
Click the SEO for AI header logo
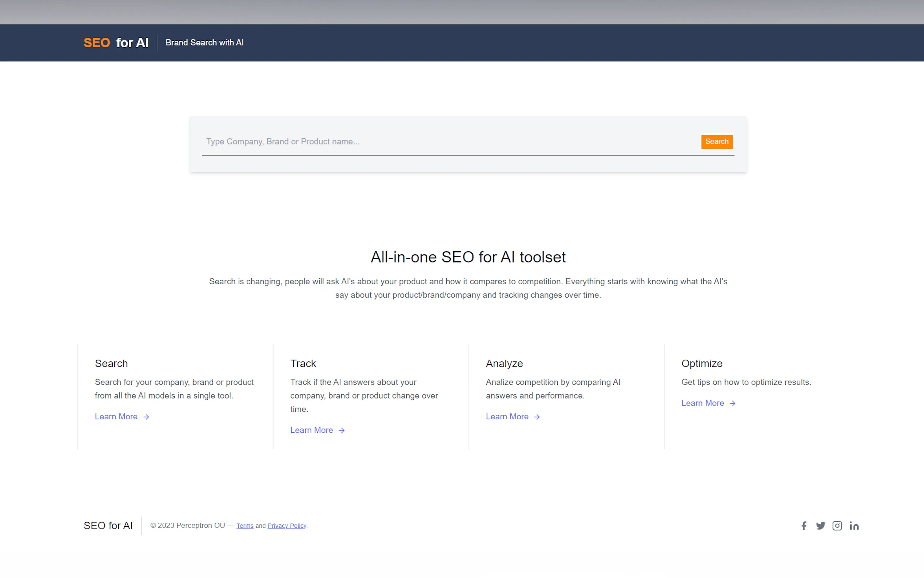pyautogui.click(x=116, y=43)
